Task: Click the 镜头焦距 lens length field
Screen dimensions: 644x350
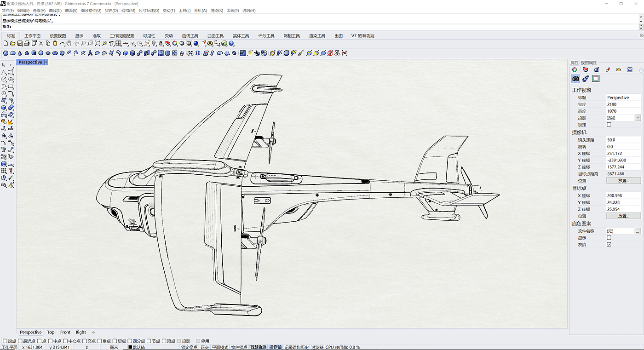Action: 623,139
